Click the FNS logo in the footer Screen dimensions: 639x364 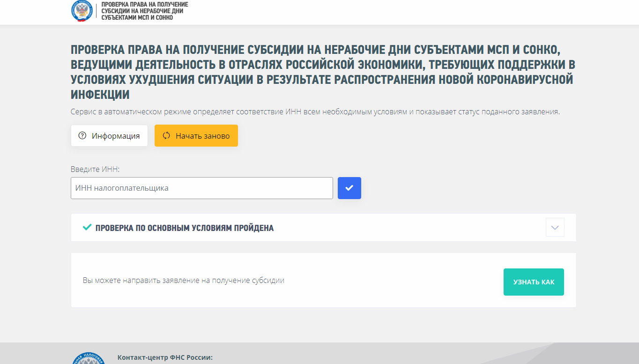[89, 358]
